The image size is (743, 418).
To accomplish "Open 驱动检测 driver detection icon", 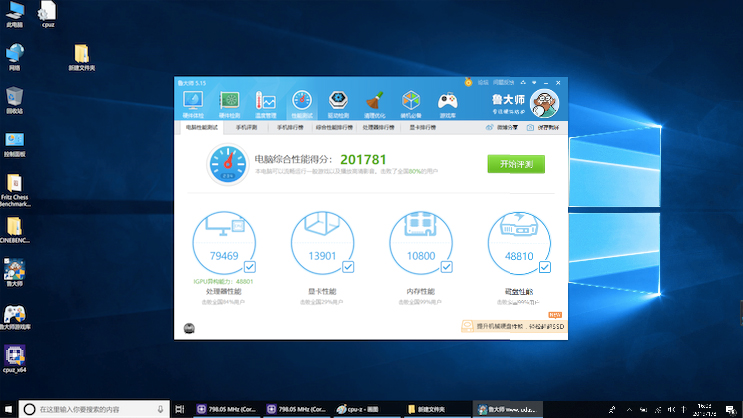I will click(x=338, y=104).
